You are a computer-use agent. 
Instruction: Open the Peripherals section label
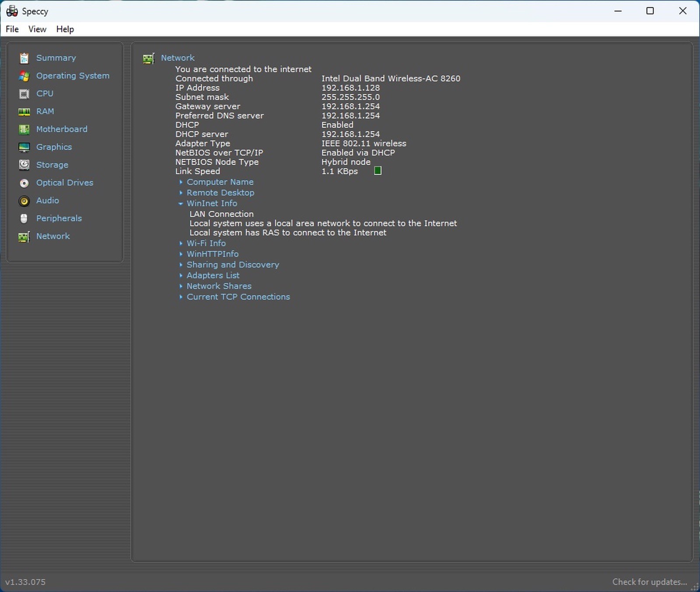pyautogui.click(x=59, y=218)
